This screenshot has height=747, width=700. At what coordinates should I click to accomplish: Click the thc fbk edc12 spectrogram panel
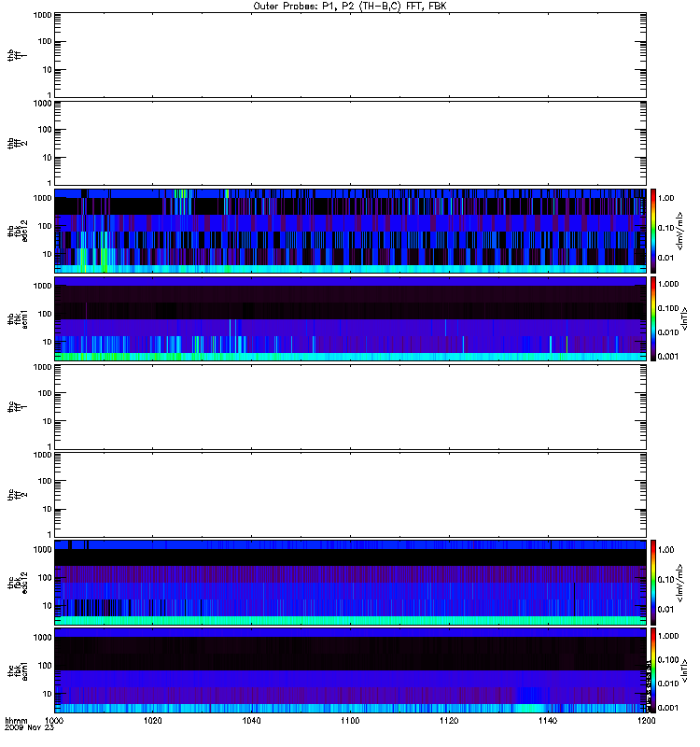[351, 583]
